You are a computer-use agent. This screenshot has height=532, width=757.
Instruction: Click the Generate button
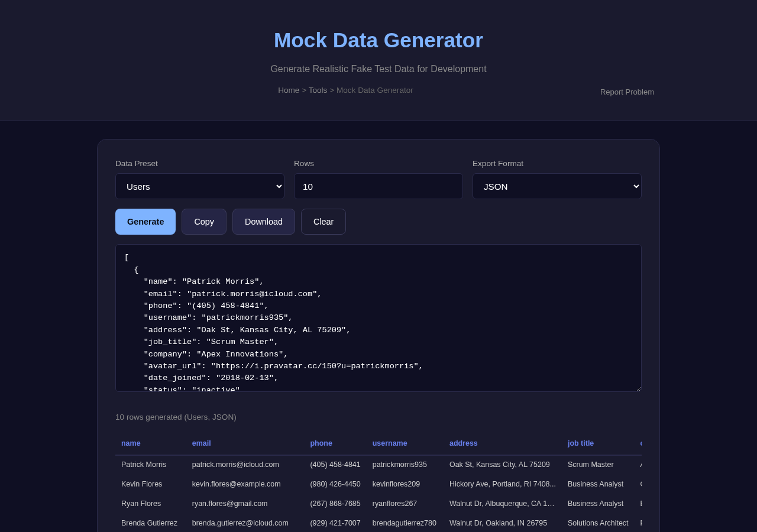[x=145, y=222]
